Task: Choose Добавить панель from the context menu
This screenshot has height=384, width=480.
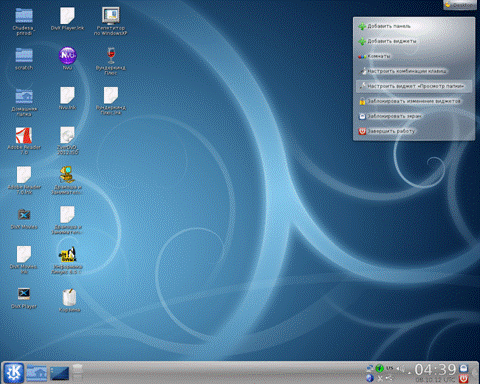Action: 414,26
